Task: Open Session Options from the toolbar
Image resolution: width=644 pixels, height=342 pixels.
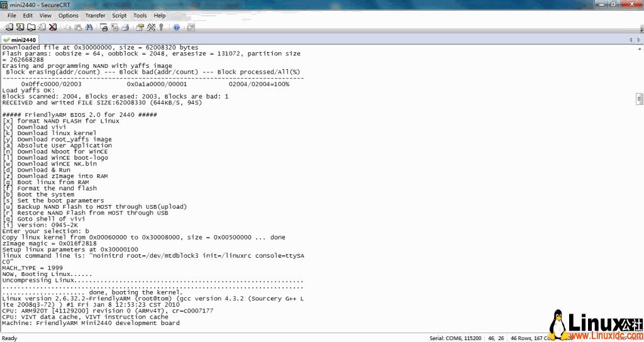Action: coord(140,27)
